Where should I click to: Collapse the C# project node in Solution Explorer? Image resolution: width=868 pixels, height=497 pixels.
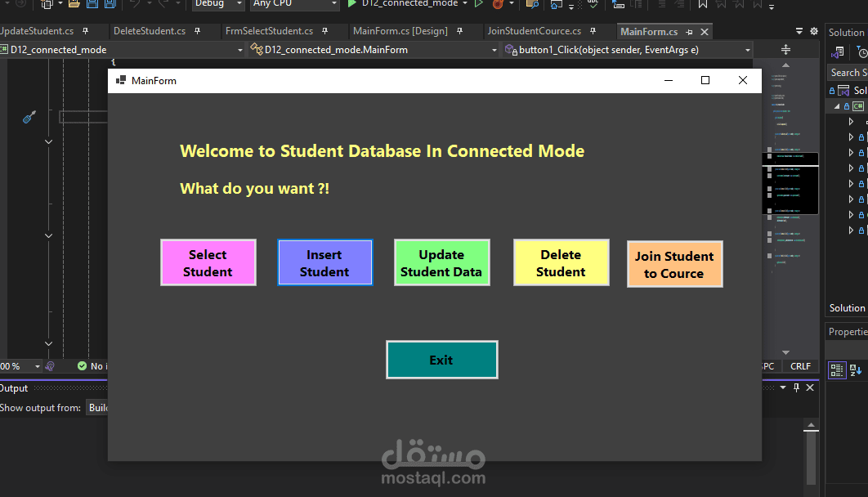pos(837,106)
